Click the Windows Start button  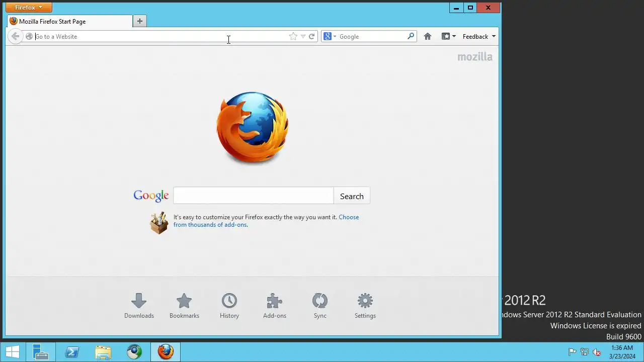[x=12, y=352]
